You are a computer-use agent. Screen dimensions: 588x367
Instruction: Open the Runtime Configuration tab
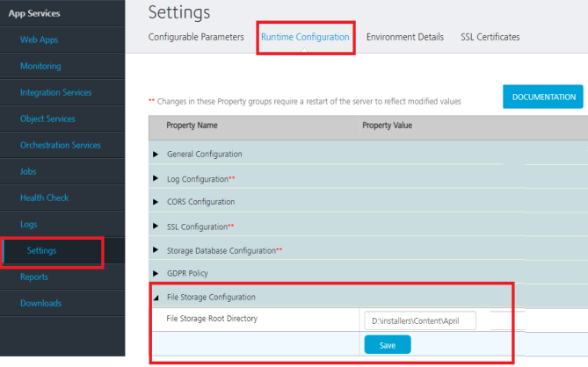coord(305,37)
